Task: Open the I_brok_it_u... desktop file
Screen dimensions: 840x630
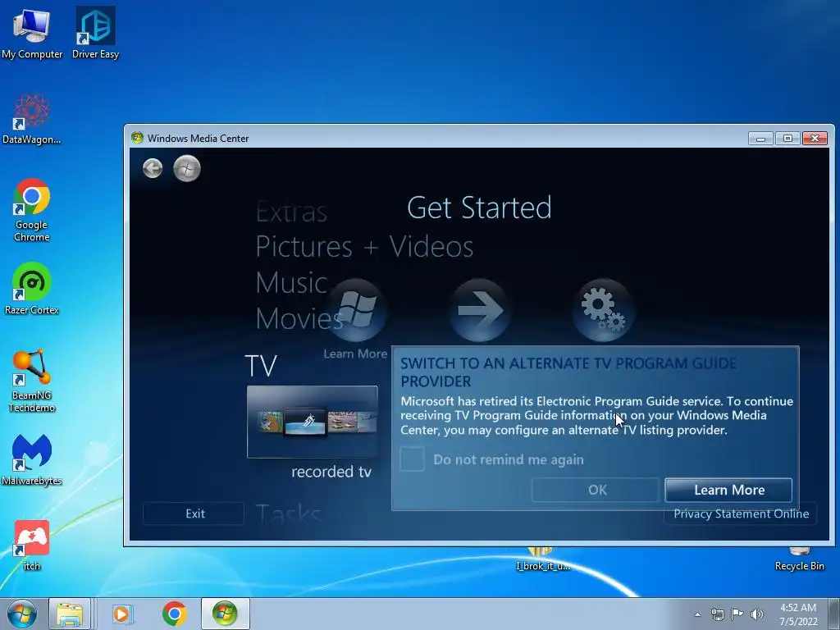Action: tap(542, 559)
